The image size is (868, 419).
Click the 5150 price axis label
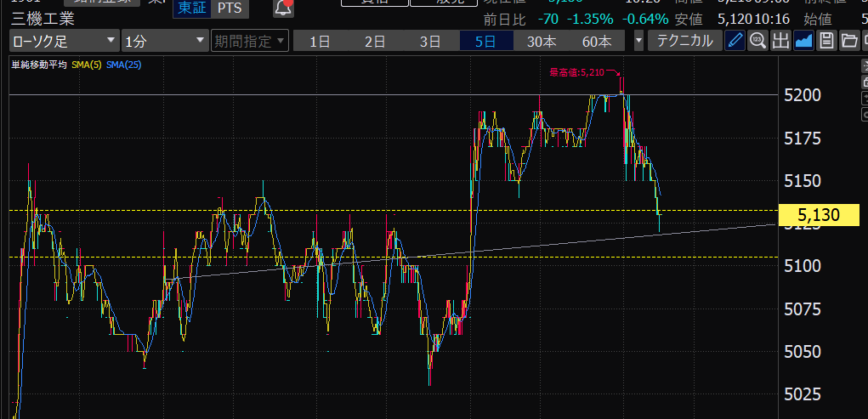[x=803, y=181]
